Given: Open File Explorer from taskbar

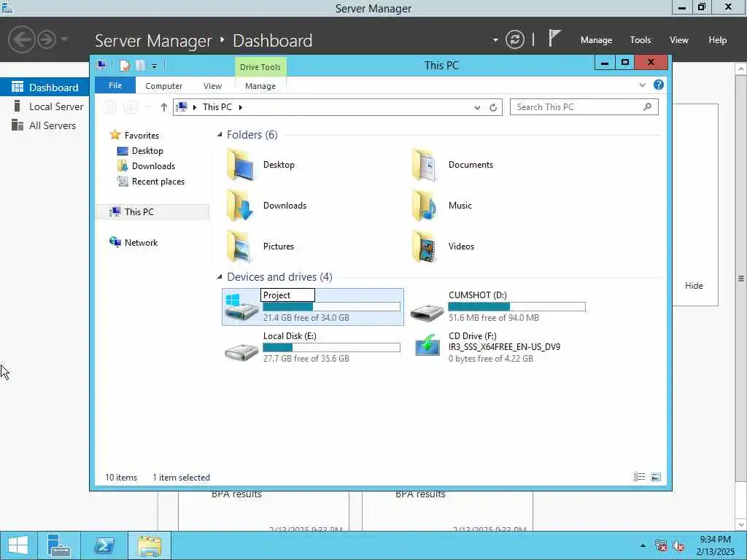Looking at the screenshot, I should click(x=150, y=545).
